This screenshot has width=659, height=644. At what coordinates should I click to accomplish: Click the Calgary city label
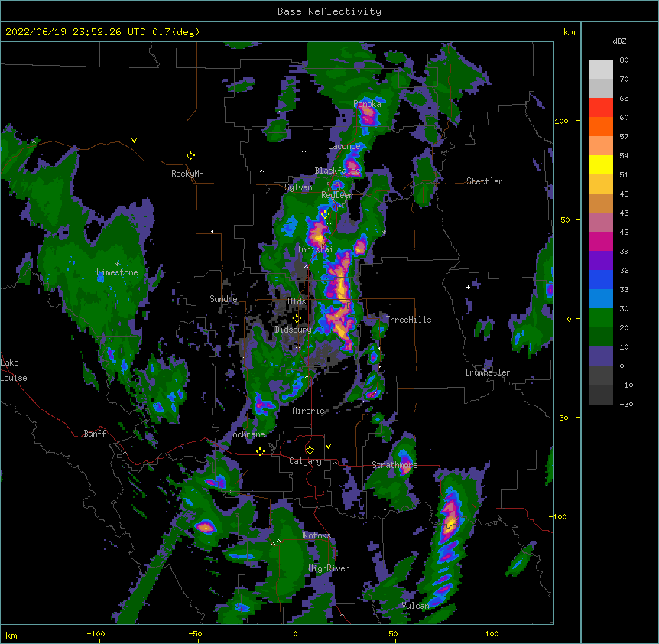coord(305,461)
